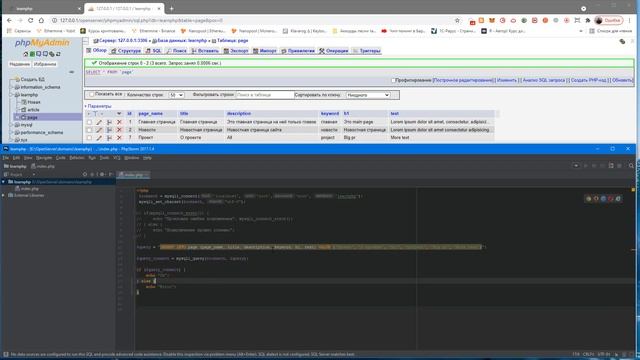Click the else line in the PhpStorm editor

146,281
